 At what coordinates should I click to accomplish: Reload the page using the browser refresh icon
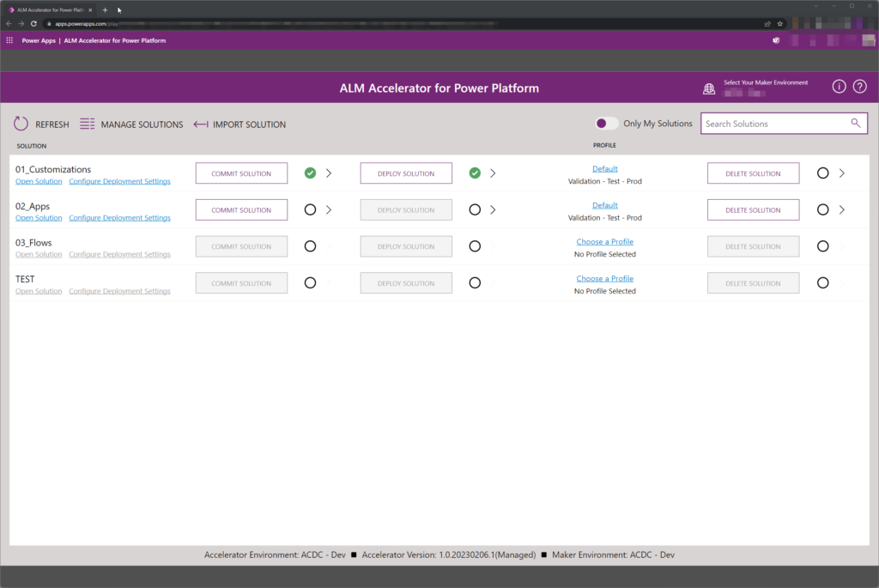[33, 23]
